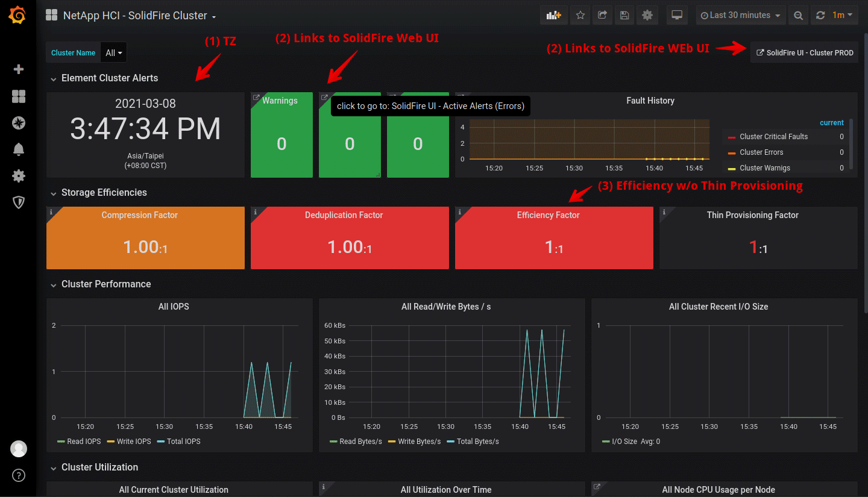Show Thin Provisioning Factor info icon

coord(664,212)
